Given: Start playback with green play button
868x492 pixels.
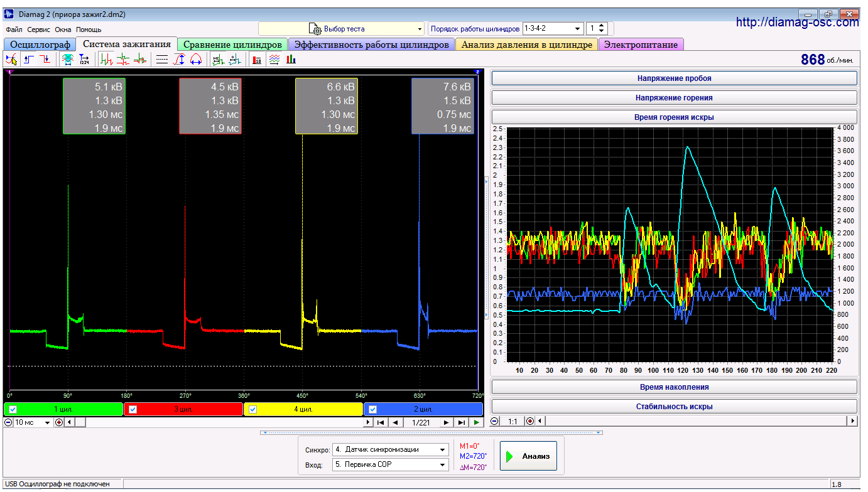Looking at the screenshot, I should [x=476, y=422].
